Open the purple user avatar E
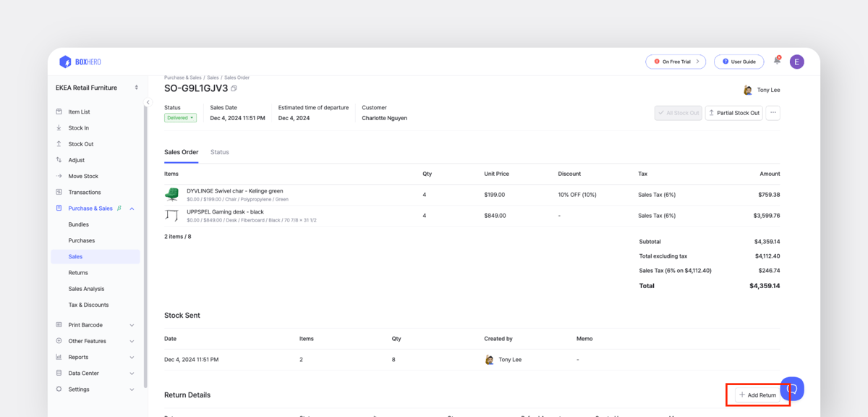This screenshot has height=417, width=868. (796, 62)
